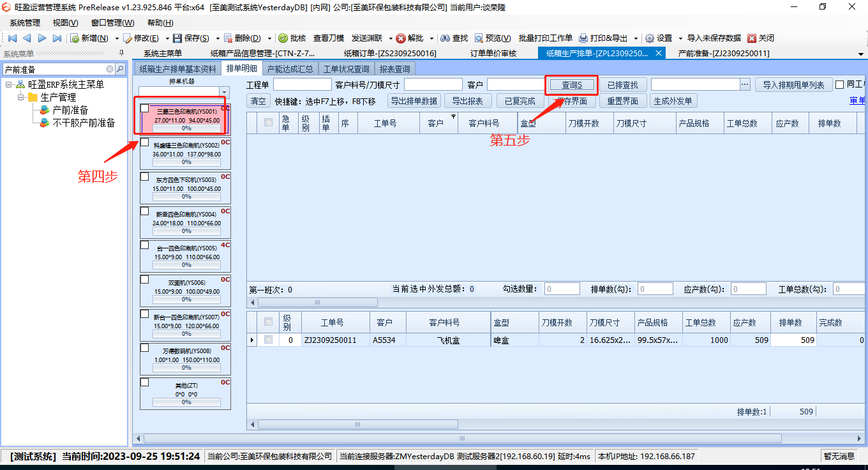Switch to 工单状况查询 tab
The height and width of the screenshot is (470, 868).
click(x=347, y=69)
